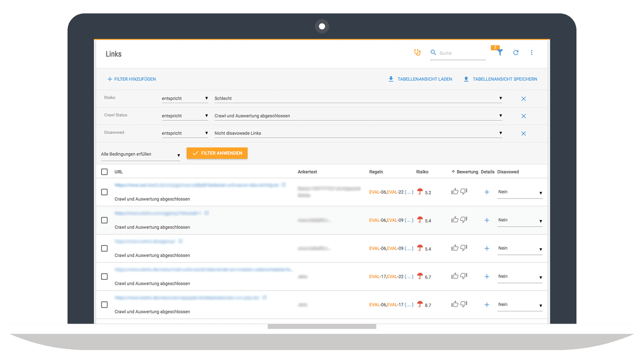
Task: Click the magnifier search icon
Action: [x=433, y=53]
